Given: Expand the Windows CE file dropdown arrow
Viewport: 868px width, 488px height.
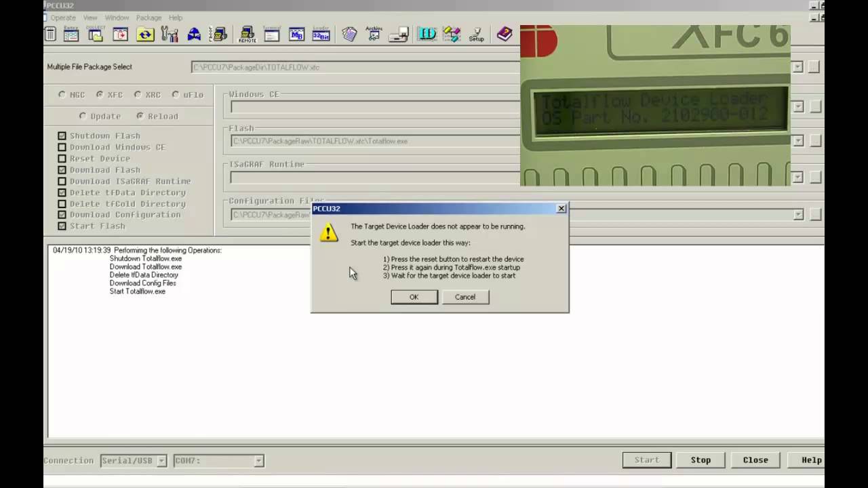Looking at the screenshot, I should [798, 106].
